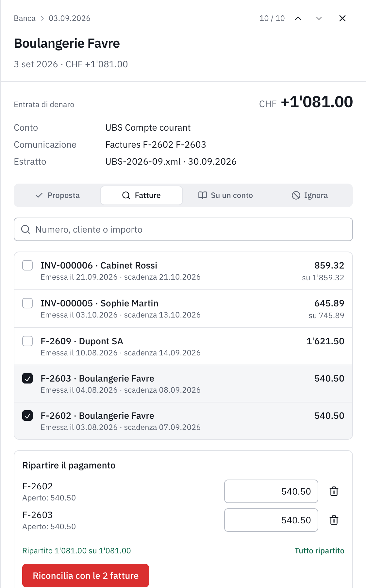Click 'su 1'859.32' under Cabinet Rossi amount
The image size is (366, 588).
coord(323,278)
